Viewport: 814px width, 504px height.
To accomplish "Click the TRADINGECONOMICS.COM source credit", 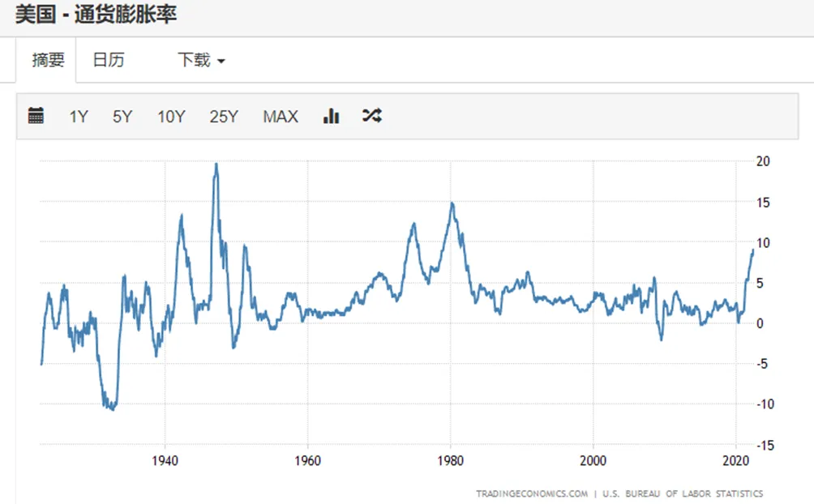I will pos(532,493).
